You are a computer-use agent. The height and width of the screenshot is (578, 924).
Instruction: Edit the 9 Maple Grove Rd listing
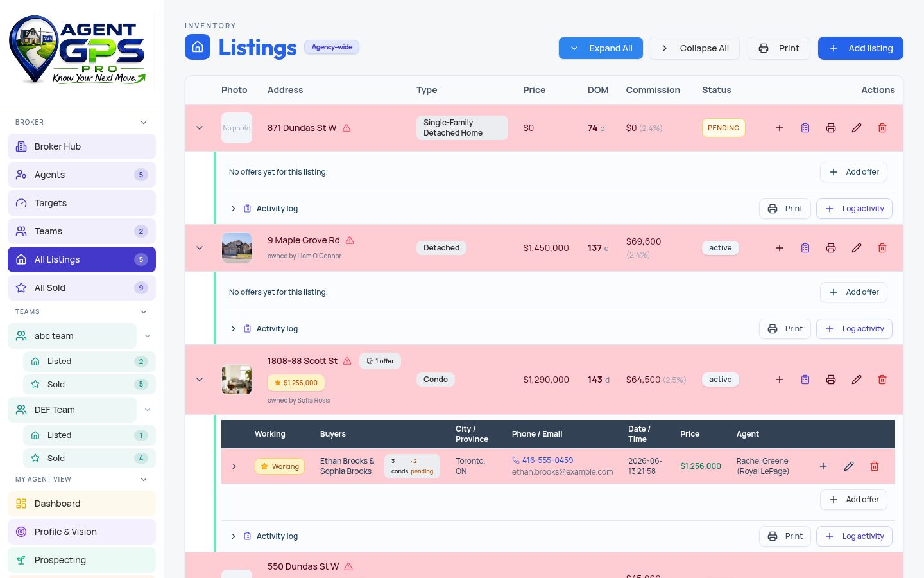point(857,248)
